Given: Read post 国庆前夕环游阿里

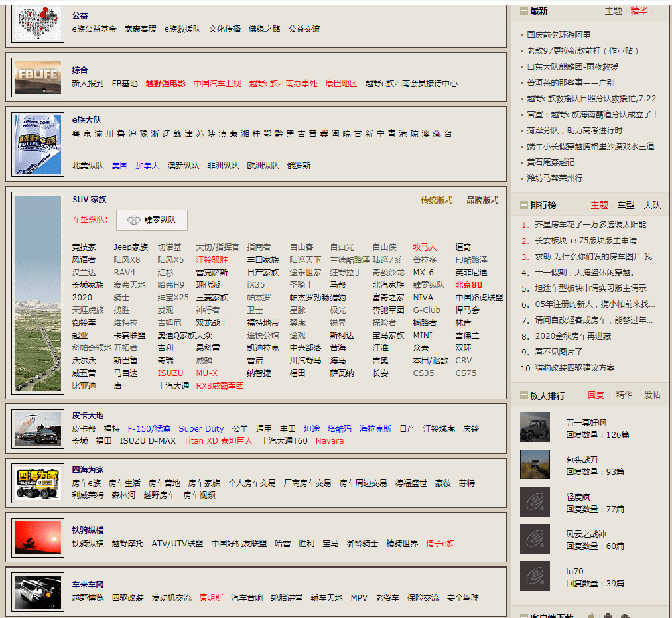Looking at the screenshot, I should [559, 35].
